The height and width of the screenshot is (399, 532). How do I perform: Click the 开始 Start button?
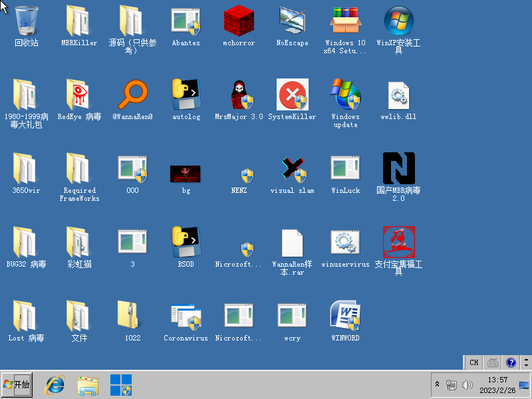pyautogui.click(x=16, y=384)
